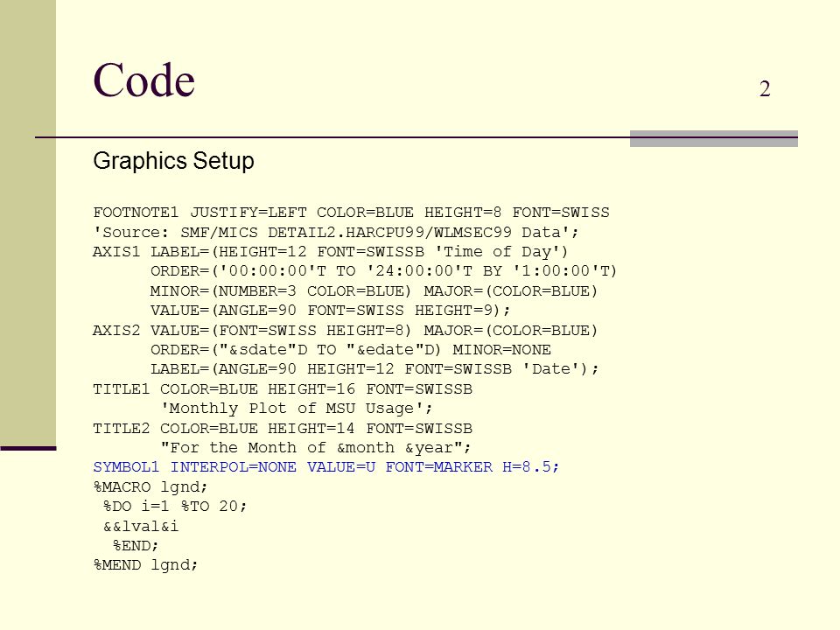840x630 pixels.
Task: Click the 'VALUE=(ANGLE=90 FONT=SWISS HEIGHT=9);' line
Action: (331, 310)
